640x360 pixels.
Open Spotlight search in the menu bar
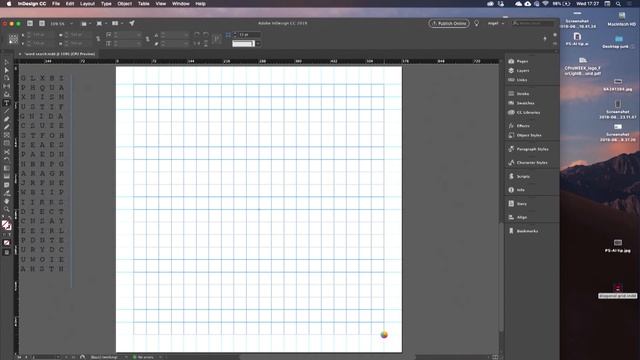pos(618,4)
